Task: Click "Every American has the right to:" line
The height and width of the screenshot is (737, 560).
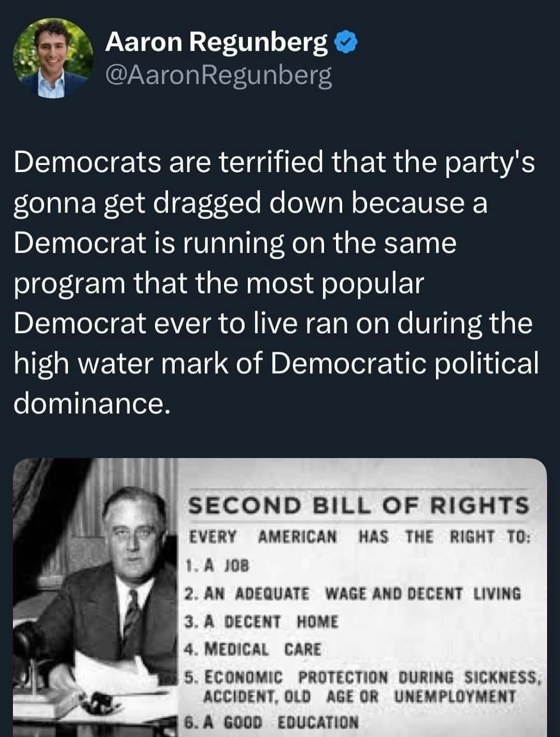Action: 358,536
